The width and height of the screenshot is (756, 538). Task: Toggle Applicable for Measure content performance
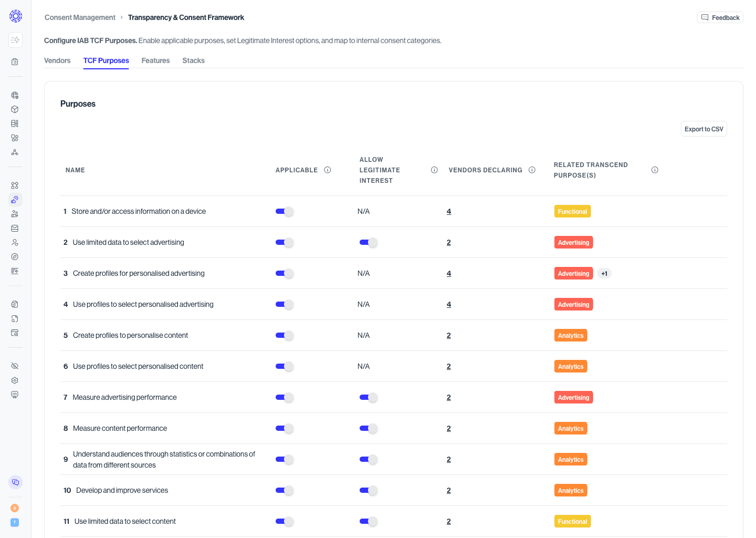pyautogui.click(x=285, y=429)
